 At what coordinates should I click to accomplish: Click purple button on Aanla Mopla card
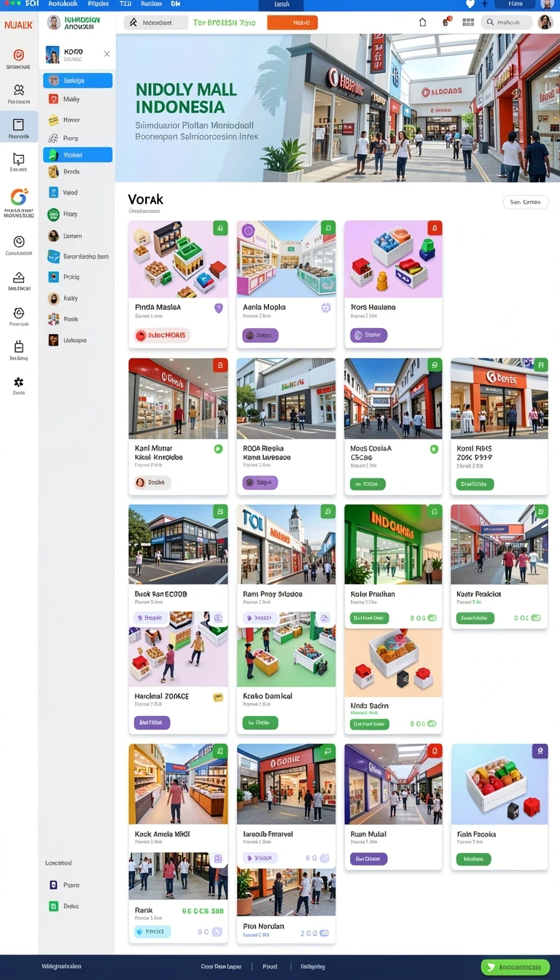coord(260,335)
